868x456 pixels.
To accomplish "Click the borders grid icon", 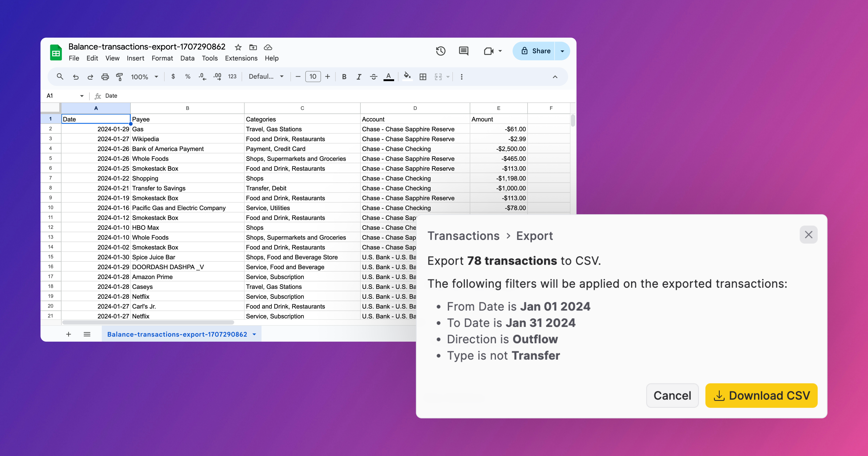I will 423,77.
